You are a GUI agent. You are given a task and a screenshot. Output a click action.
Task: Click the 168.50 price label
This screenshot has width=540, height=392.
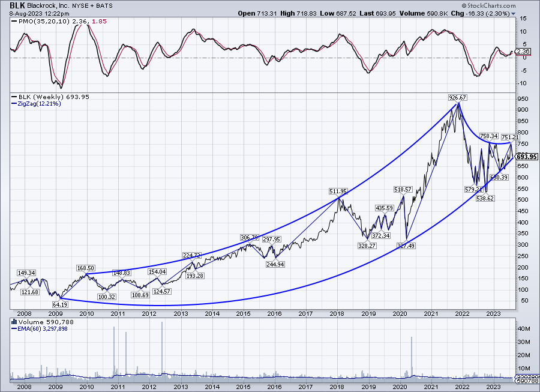pos(86,268)
